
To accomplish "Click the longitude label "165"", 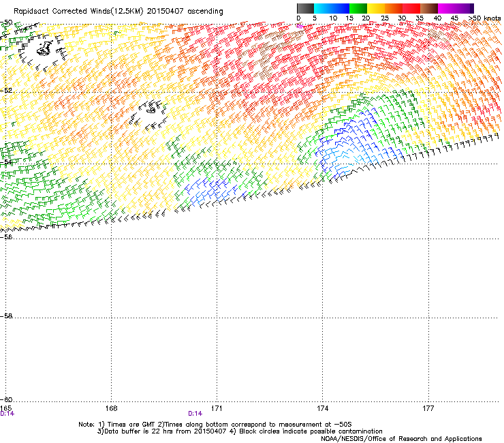I will pyautogui.click(x=5, y=408).
